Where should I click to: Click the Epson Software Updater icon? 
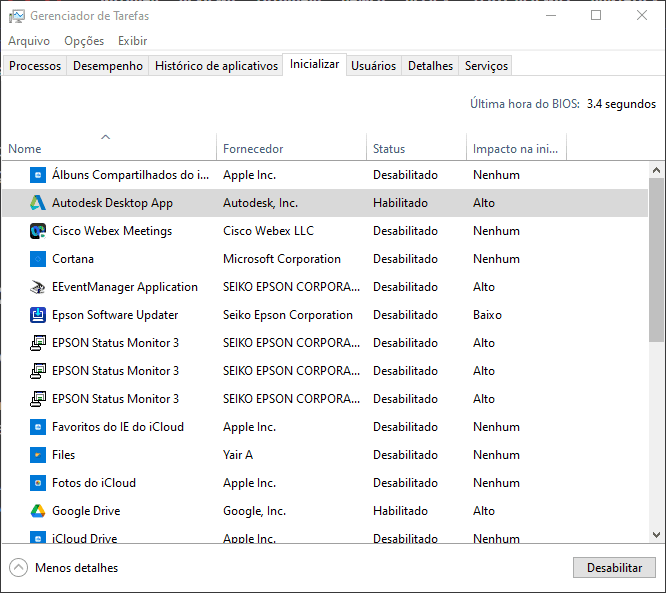pyautogui.click(x=38, y=315)
